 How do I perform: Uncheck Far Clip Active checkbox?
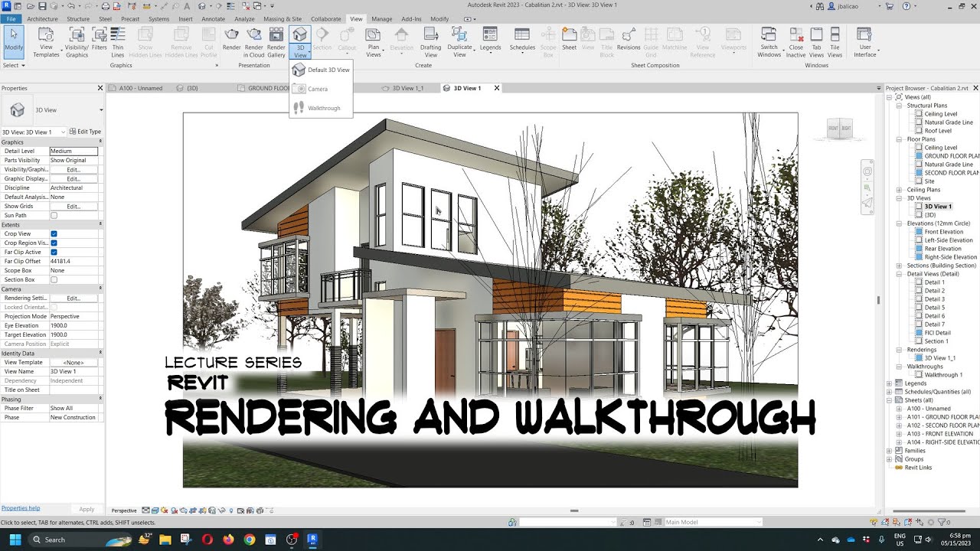54,252
